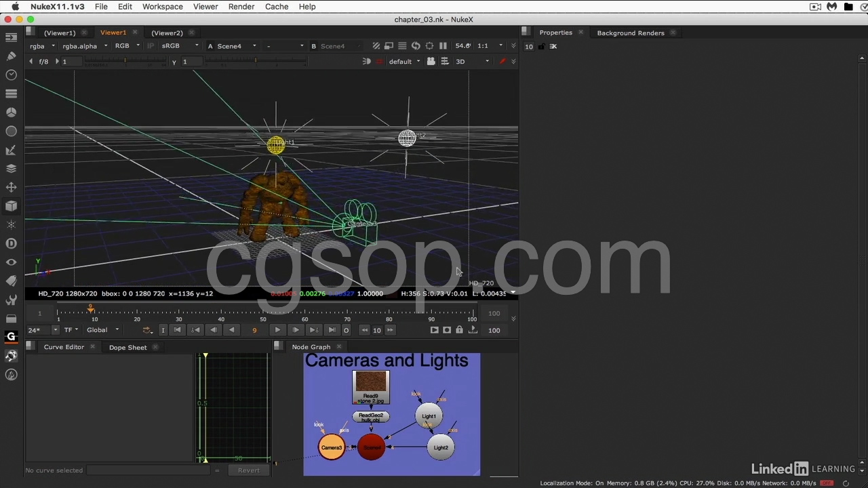
Task: Click the Read9 stone texture thumbnail node
Action: 371,387
